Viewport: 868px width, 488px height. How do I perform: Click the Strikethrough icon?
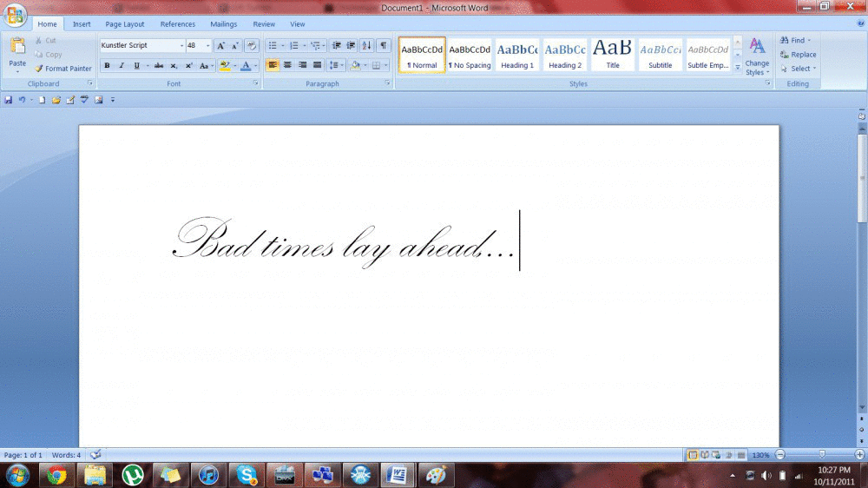coord(158,65)
